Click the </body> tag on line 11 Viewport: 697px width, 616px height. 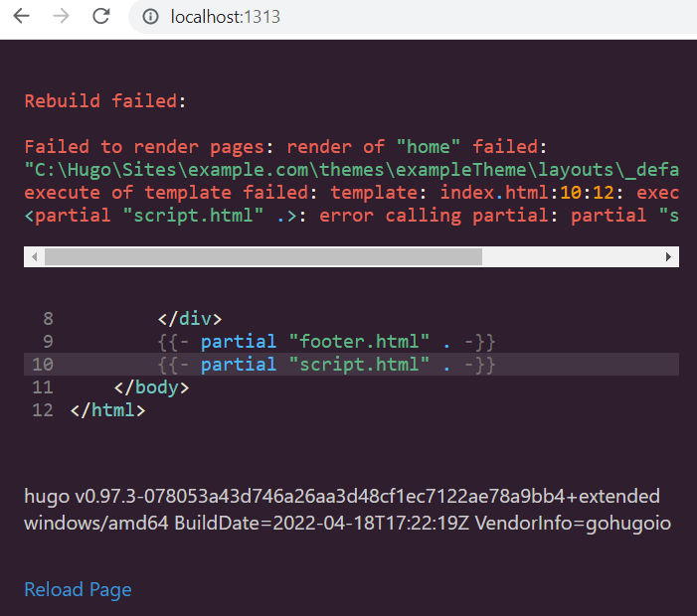click(151, 387)
